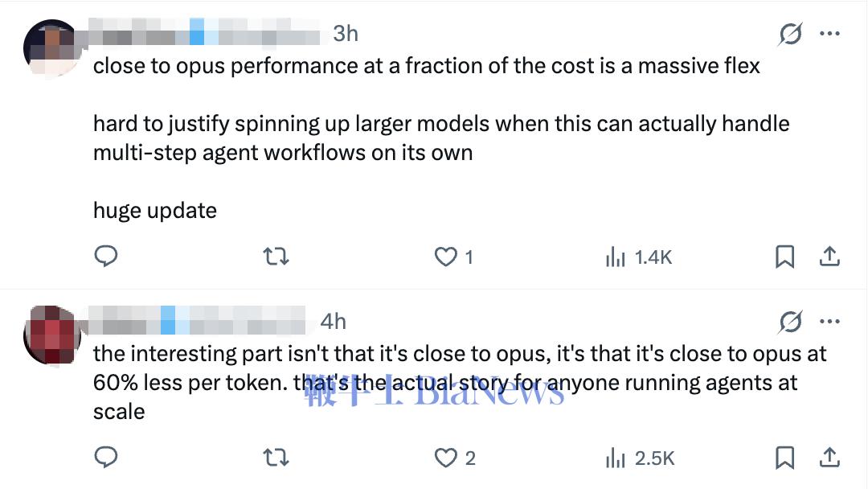Repost the "massive flex" tweet
The width and height of the screenshot is (868, 489).
click(276, 257)
